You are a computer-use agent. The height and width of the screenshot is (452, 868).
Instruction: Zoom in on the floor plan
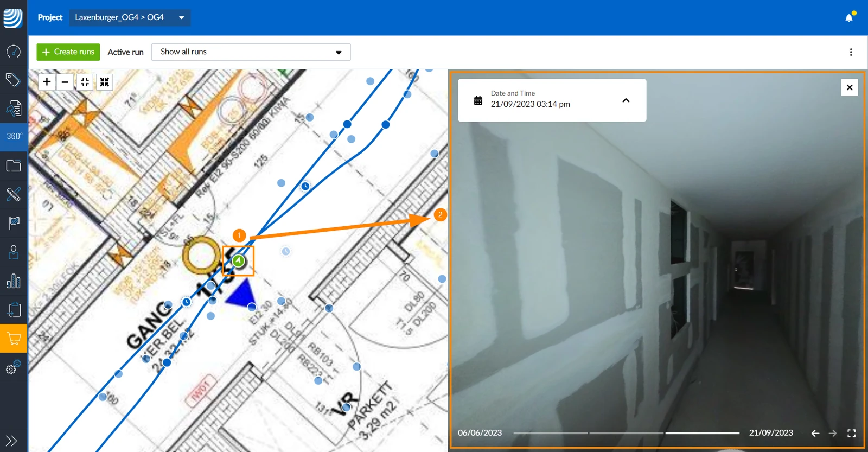[47, 82]
